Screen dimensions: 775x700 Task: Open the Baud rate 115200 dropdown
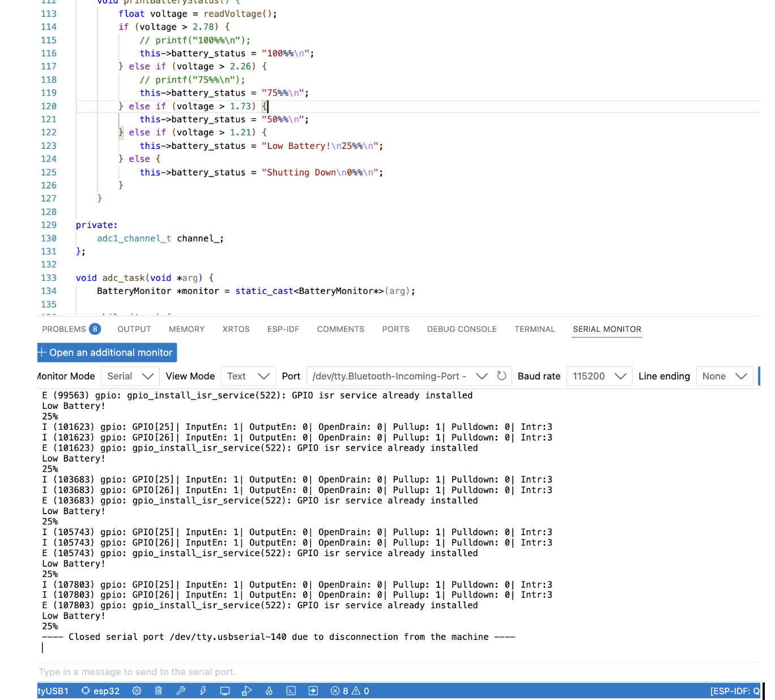[599, 376]
